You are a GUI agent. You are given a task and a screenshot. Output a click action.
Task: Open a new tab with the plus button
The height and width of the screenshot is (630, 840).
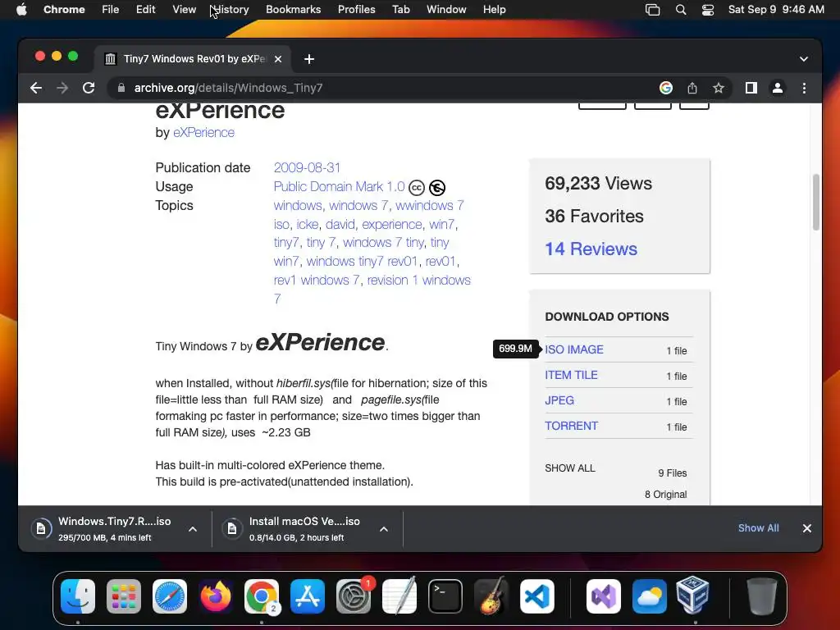pyautogui.click(x=309, y=59)
